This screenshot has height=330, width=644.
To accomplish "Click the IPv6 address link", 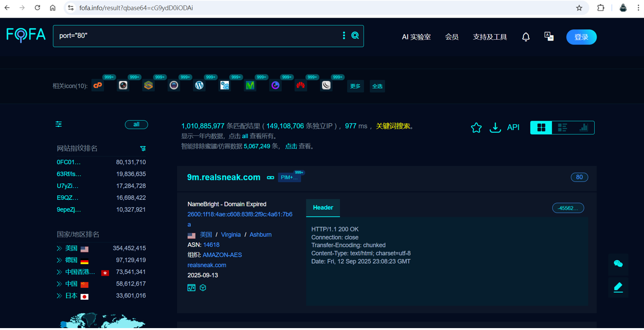I will (x=240, y=219).
